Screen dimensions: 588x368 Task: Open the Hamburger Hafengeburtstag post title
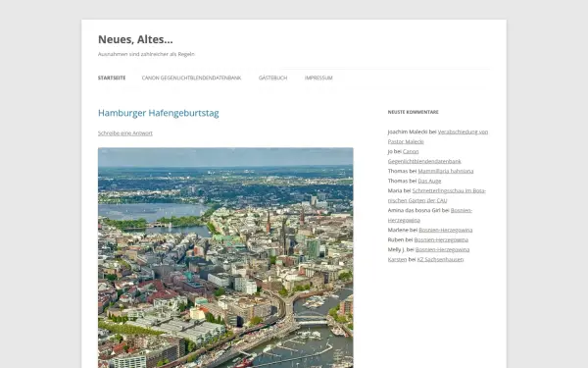click(x=158, y=113)
